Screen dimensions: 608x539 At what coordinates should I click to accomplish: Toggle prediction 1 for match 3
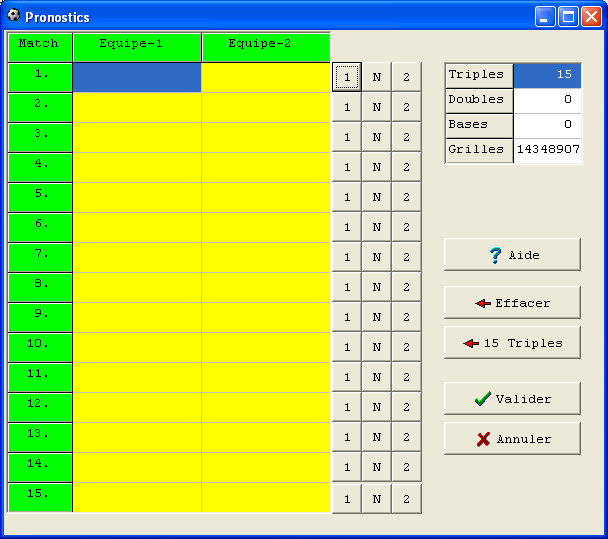click(347, 137)
